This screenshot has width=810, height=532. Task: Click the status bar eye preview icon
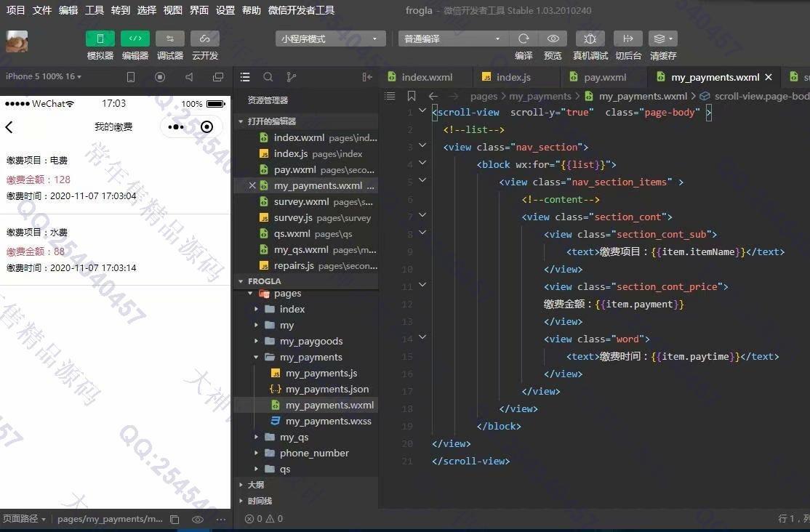click(x=198, y=519)
